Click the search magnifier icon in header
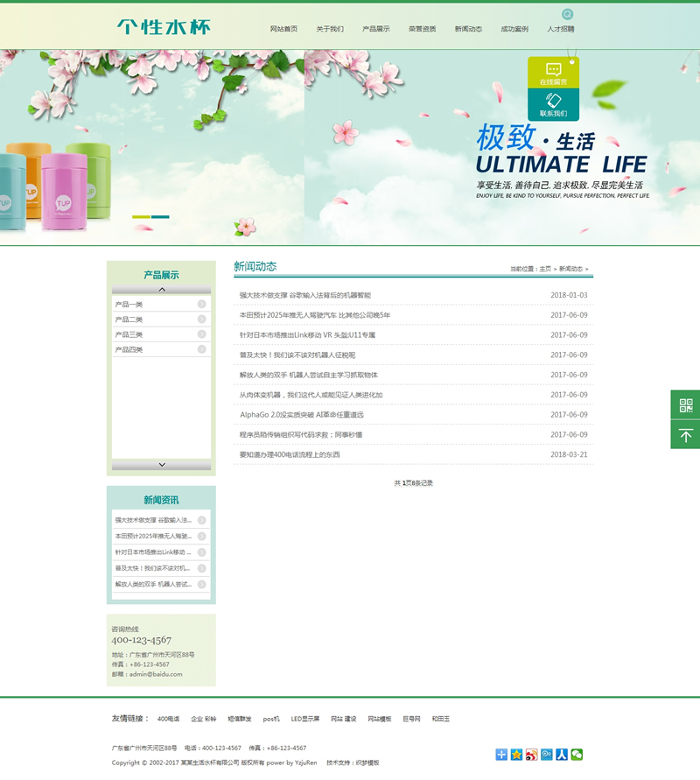Image resolution: width=700 pixels, height=780 pixels. point(568,14)
